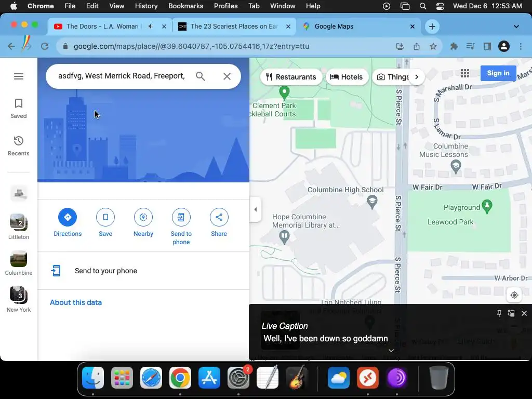Save this place with Save icon

pos(105,222)
